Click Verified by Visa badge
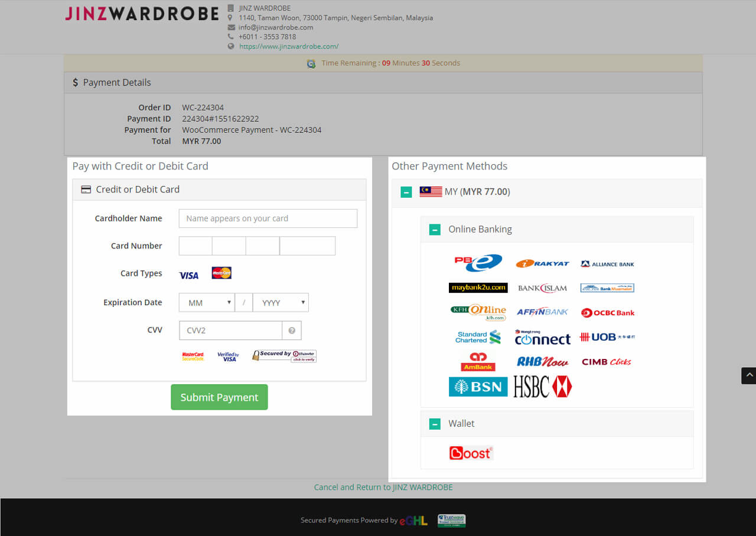 pos(228,357)
